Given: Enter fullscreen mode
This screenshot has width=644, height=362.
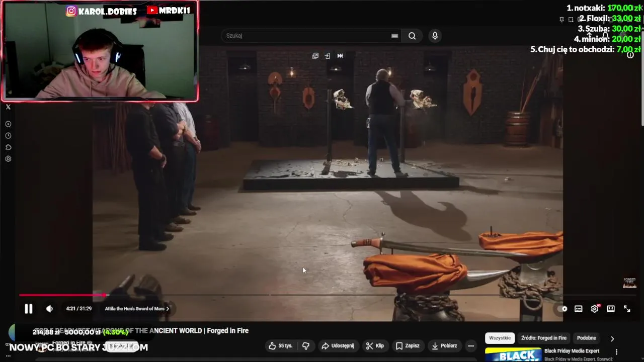Looking at the screenshot, I should pos(627,309).
